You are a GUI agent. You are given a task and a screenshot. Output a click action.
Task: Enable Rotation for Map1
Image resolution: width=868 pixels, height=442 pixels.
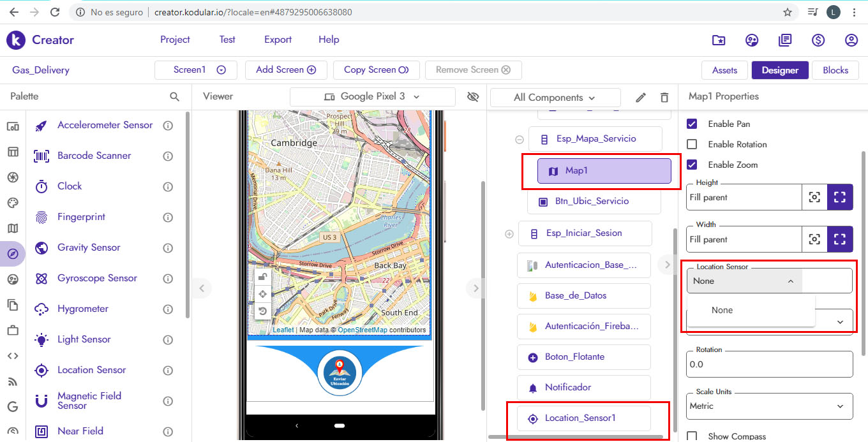coord(691,144)
